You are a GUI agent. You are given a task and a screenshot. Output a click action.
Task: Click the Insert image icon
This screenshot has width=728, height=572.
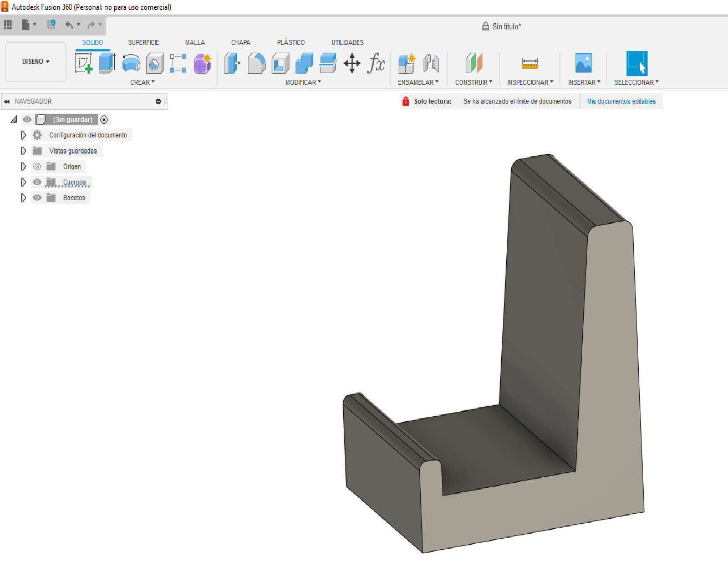click(x=583, y=63)
